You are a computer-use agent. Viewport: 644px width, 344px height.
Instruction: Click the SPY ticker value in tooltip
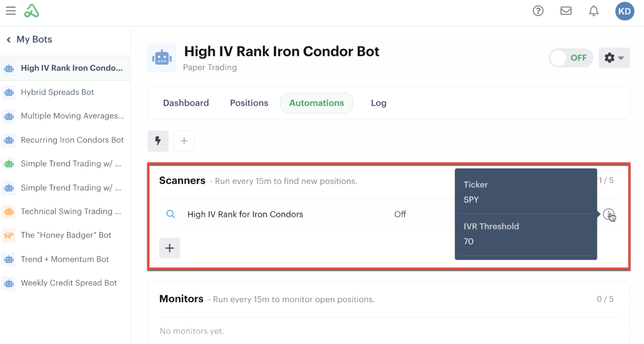click(471, 200)
